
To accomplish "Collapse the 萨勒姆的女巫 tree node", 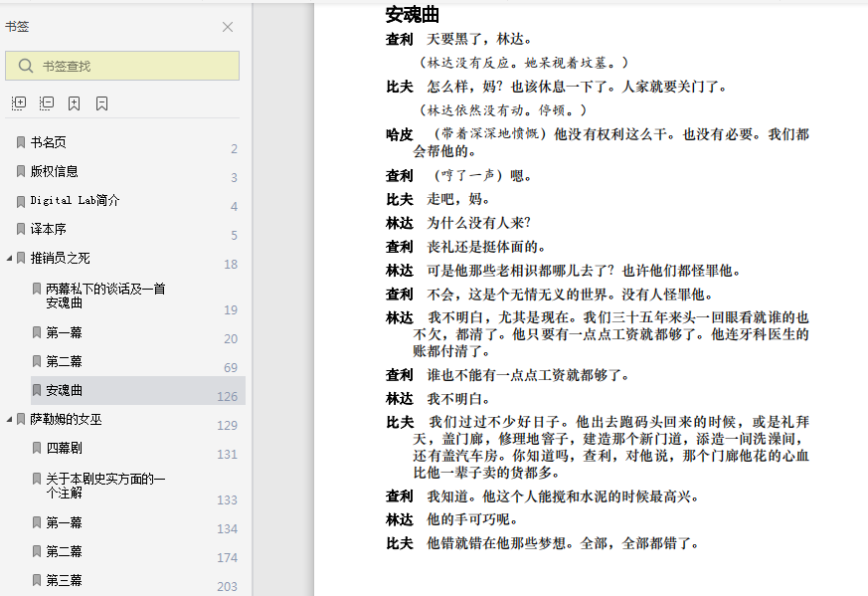I will coord(9,420).
